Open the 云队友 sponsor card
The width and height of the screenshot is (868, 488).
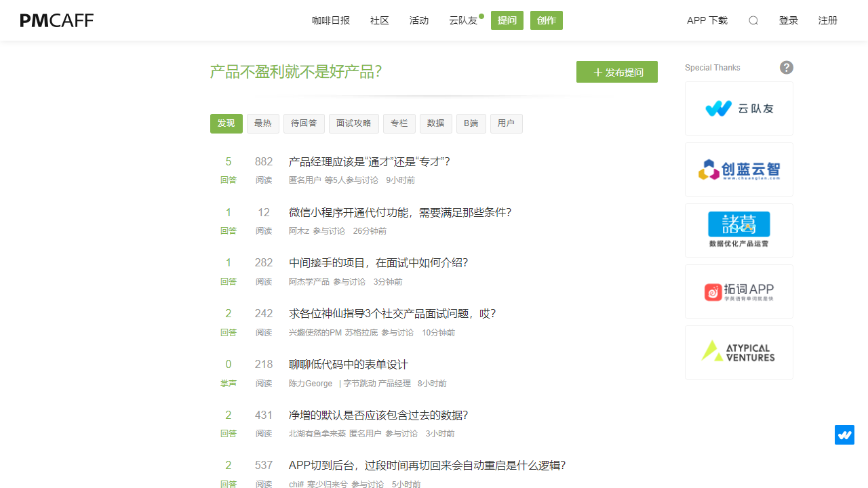pyautogui.click(x=739, y=108)
